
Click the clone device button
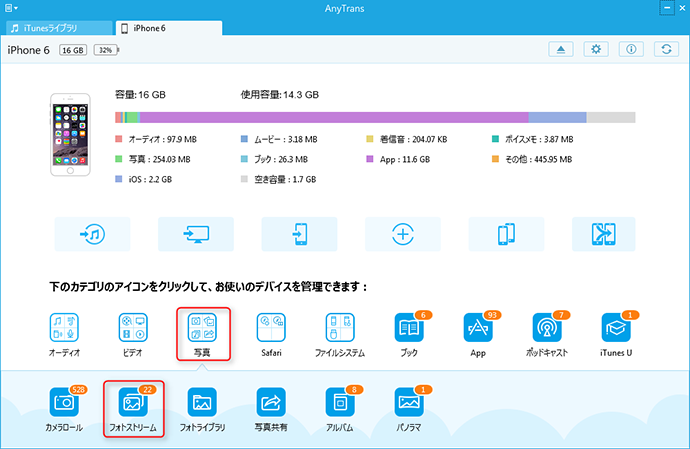point(506,234)
